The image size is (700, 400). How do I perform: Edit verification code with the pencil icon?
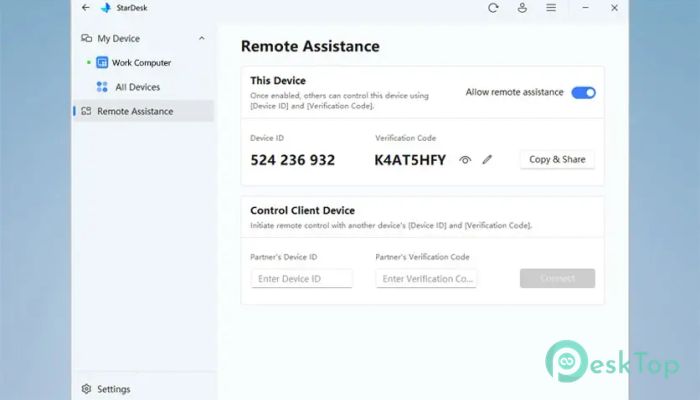tap(487, 159)
